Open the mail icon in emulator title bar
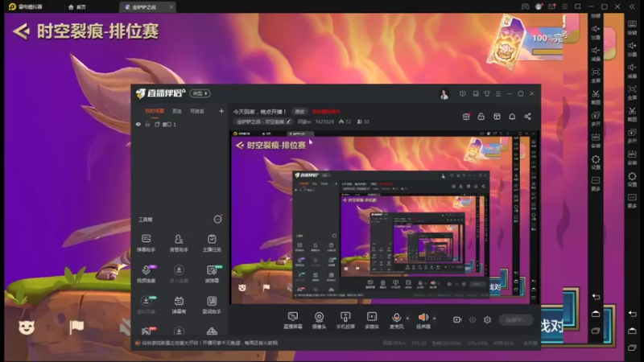The height and width of the screenshot is (362, 644). pos(551,6)
